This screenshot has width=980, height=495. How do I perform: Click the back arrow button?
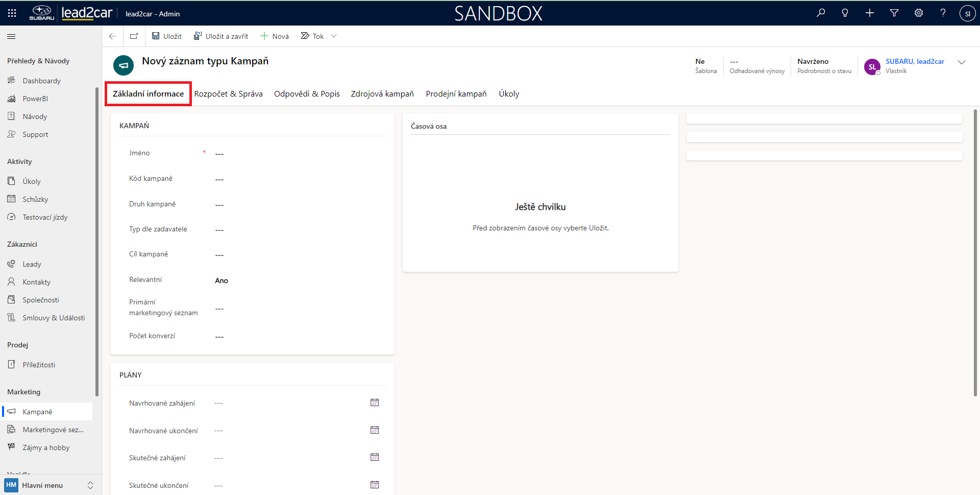click(113, 36)
